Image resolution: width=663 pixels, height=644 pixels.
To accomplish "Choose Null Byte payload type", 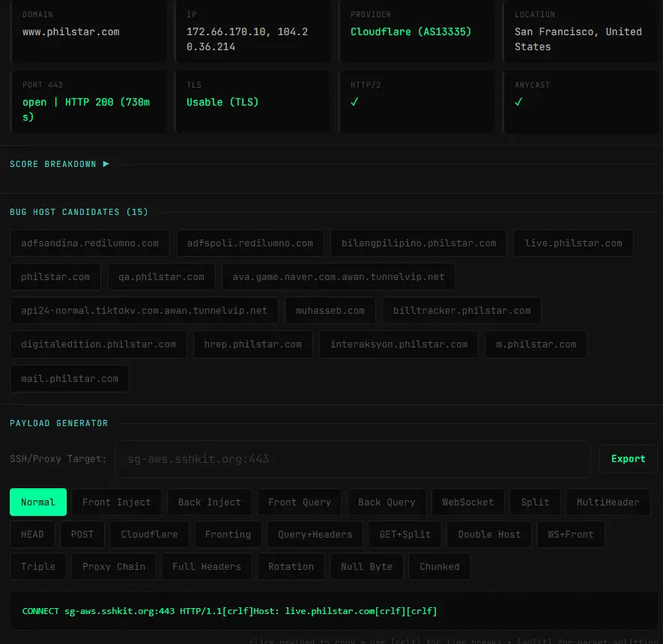I will point(366,567).
